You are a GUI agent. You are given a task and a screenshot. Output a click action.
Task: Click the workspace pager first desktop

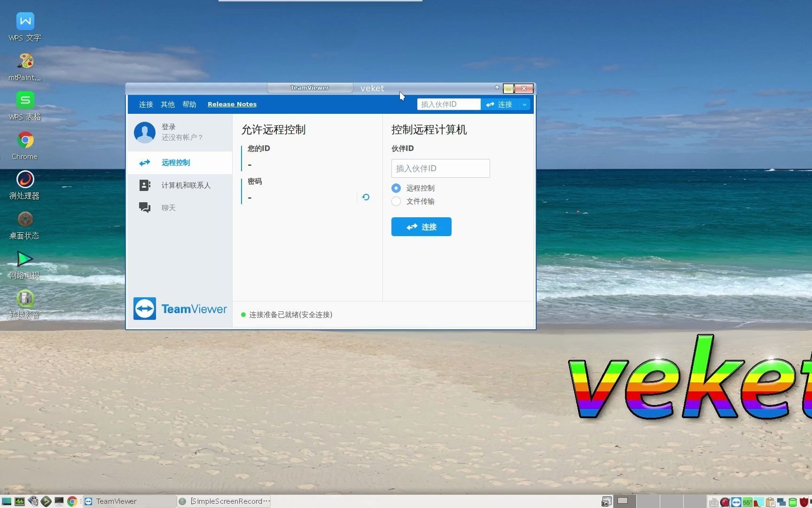click(x=625, y=501)
